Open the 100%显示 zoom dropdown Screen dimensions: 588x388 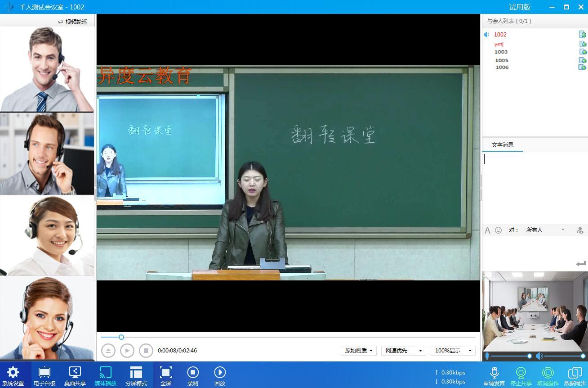[x=453, y=351]
